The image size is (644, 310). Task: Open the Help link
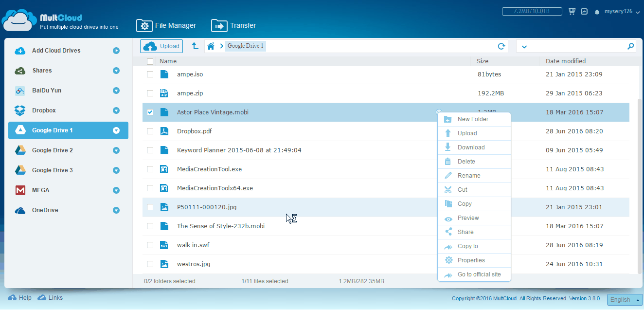click(x=20, y=298)
